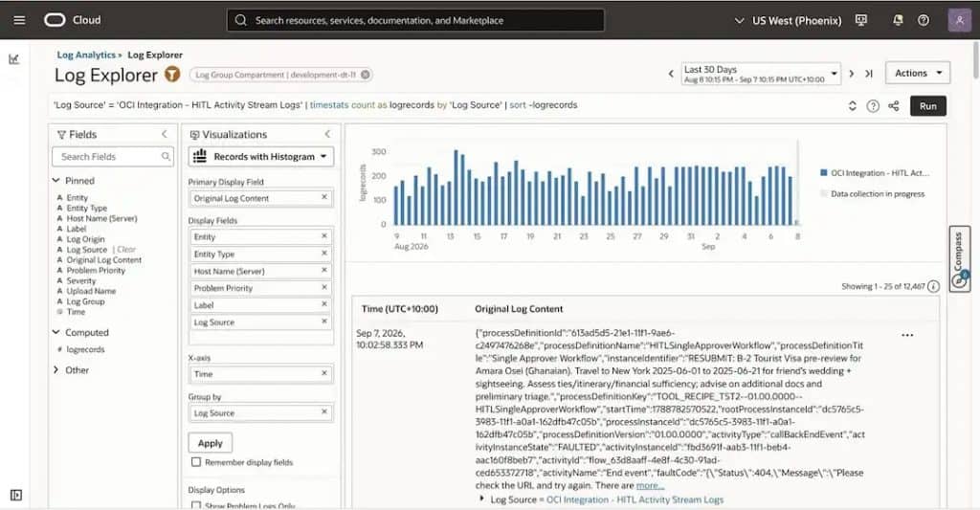Viewport: 980px width, 510px height.
Task: Remove Label from display fields
Action: click(324, 303)
